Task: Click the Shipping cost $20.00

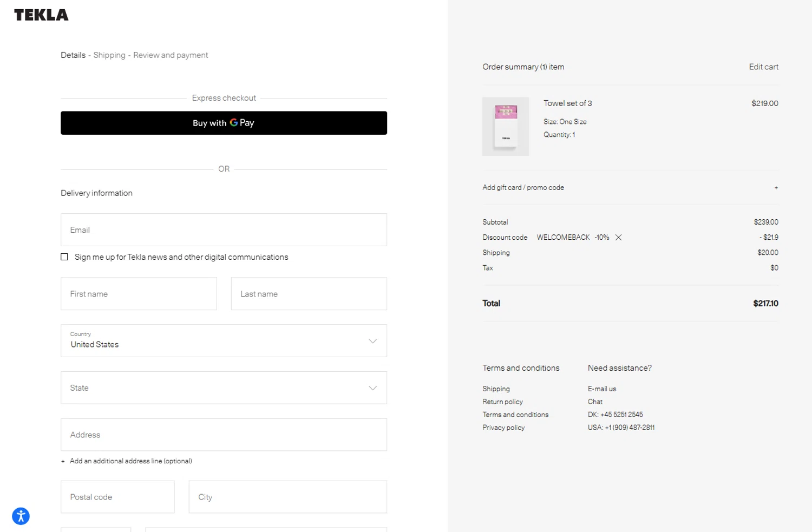Action: click(768, 253)
